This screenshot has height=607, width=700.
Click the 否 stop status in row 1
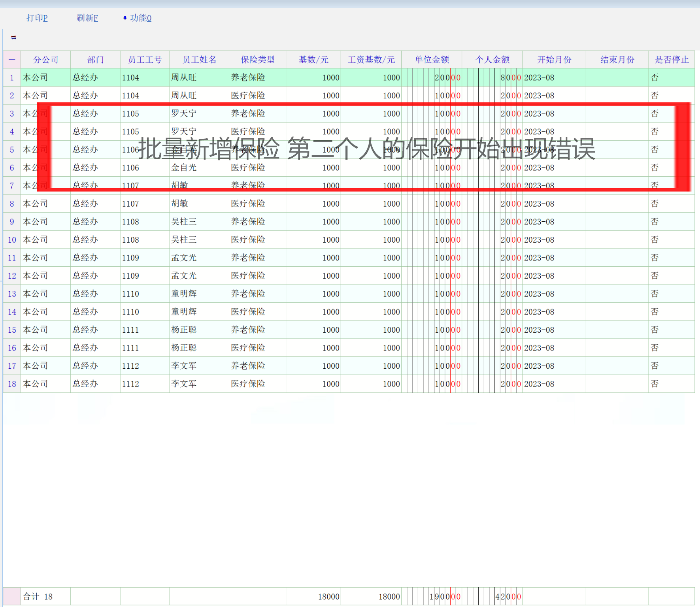pos(655,77)
